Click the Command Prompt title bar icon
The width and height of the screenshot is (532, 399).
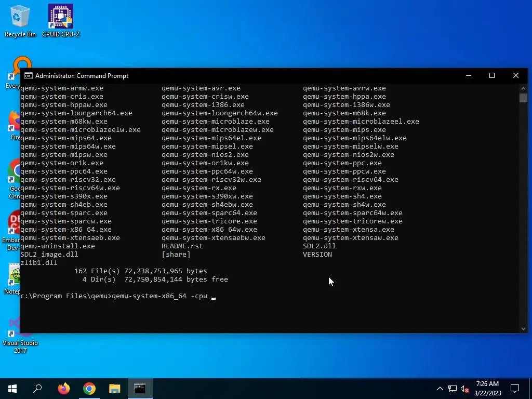[x=29, y=76]
